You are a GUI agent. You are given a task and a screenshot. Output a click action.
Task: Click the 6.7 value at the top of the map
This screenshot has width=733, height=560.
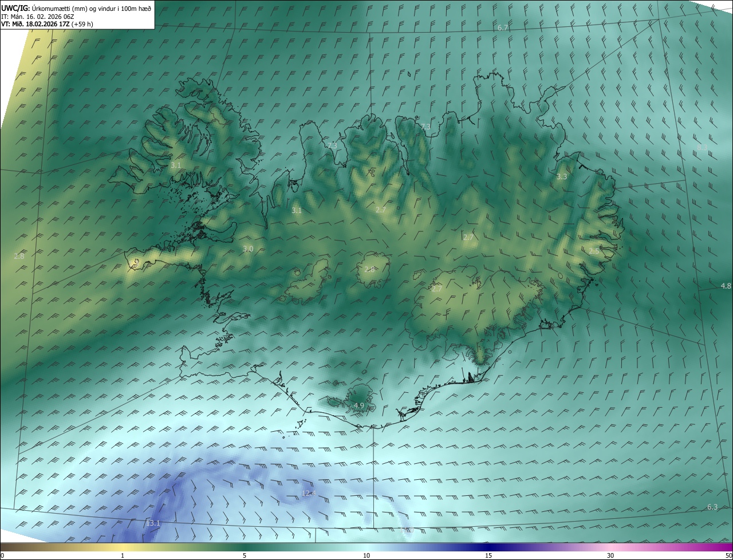[503, 27]
